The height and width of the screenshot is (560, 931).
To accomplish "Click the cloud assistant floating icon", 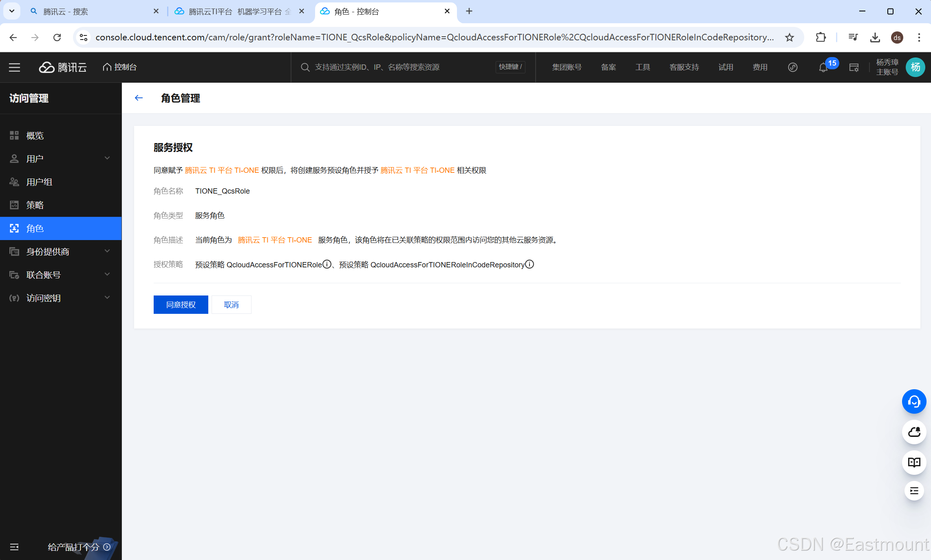I will (914, 432).
